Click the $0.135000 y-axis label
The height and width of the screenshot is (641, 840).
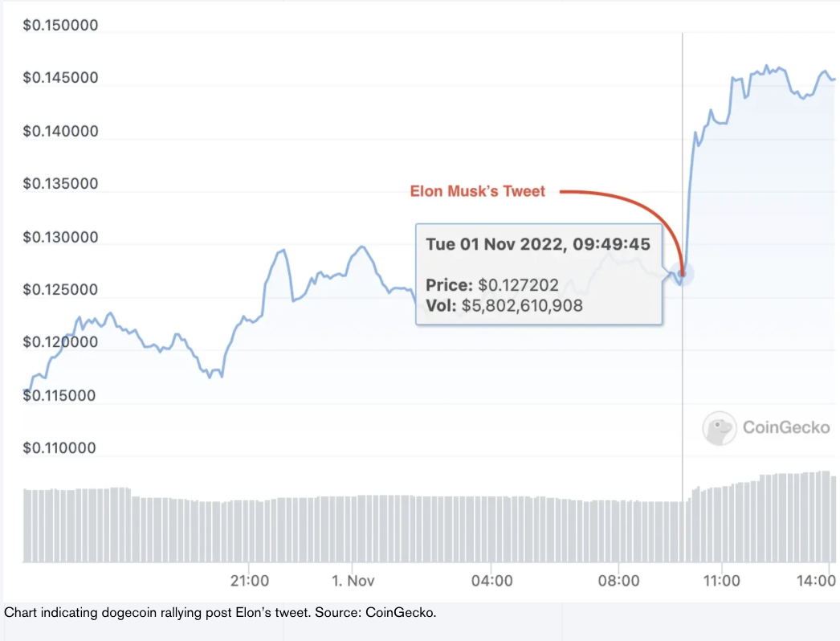pos(60,184)
